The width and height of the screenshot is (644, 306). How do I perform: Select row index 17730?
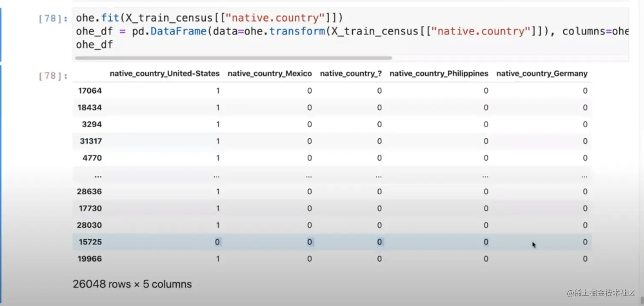tap(90, 209)
